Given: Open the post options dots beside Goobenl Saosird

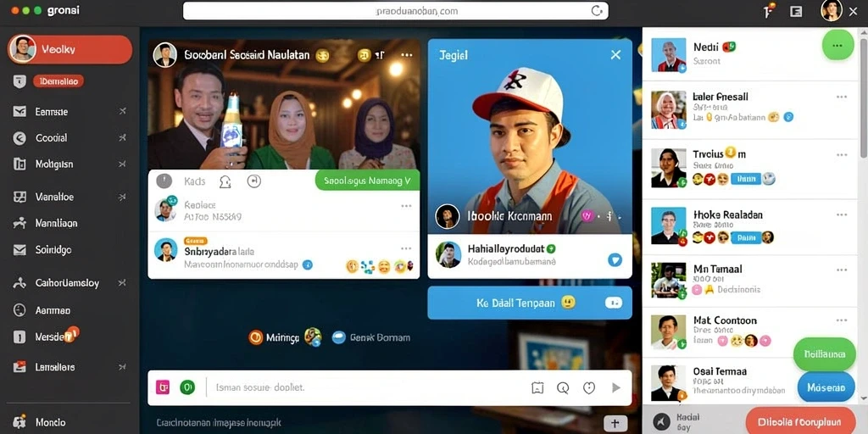Looking at the screenshot, I should 407,55.
